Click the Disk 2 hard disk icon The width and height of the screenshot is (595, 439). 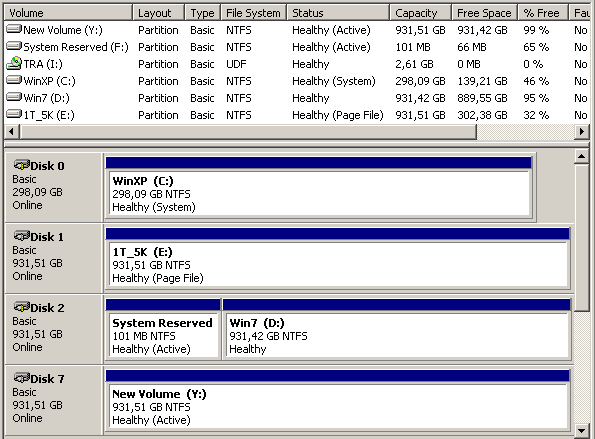(22, 307)
